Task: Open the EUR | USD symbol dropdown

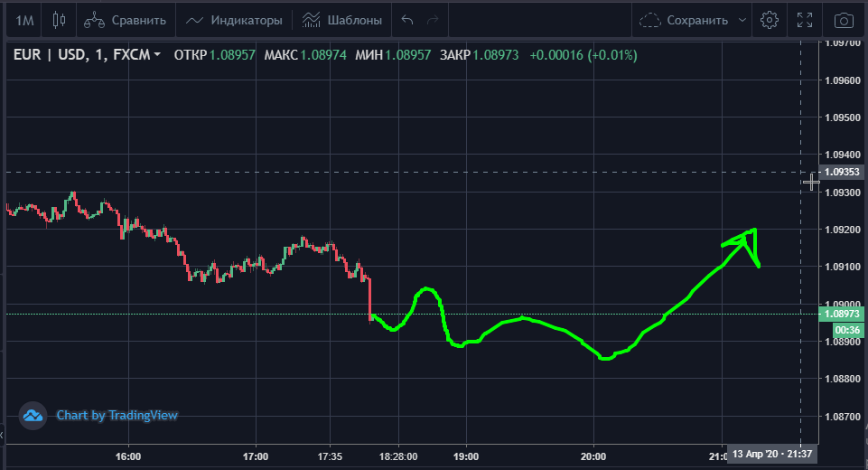Action: click(x=87, y=55)
